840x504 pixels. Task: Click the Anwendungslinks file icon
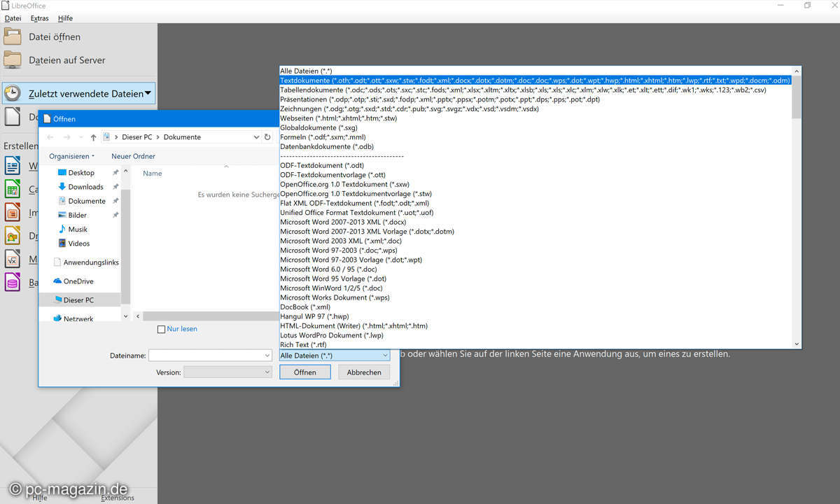coord(57,262)
